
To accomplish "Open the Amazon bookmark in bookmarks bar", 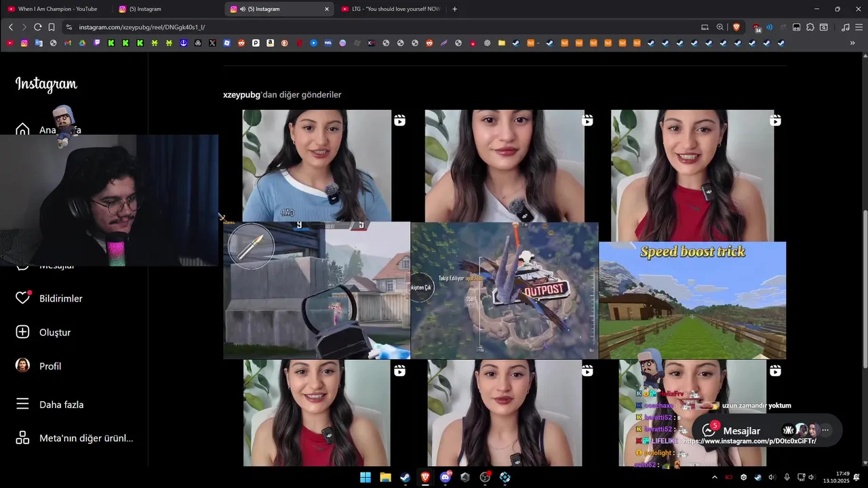I will [x=270, y=43].
